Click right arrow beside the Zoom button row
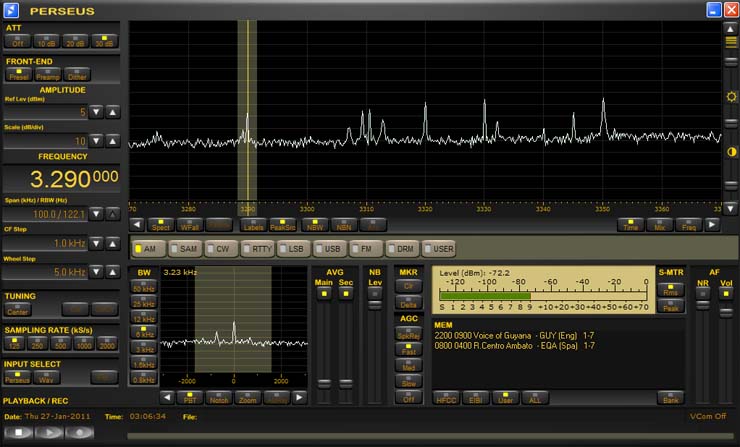This screenshot has width=740, height=447. (299, 397)
